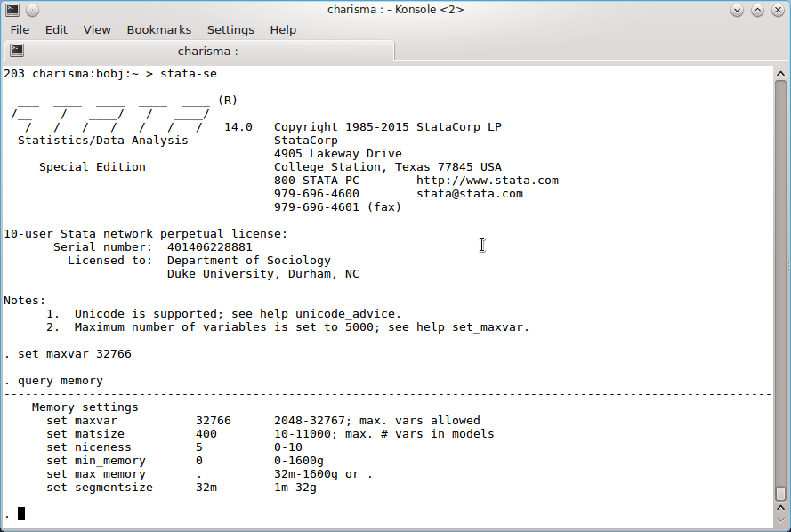Click the terminal cursor at the prompt
This screenshot has width=791, height=532.
(x=21, y=513)
